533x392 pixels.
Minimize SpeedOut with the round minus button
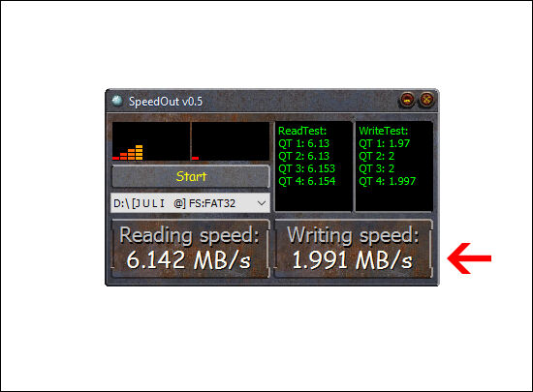[407, 100]
